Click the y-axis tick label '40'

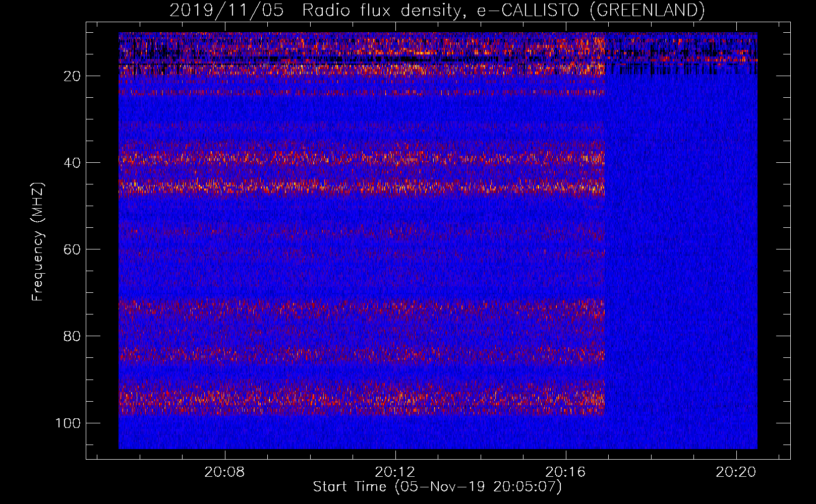coord(72,163)
